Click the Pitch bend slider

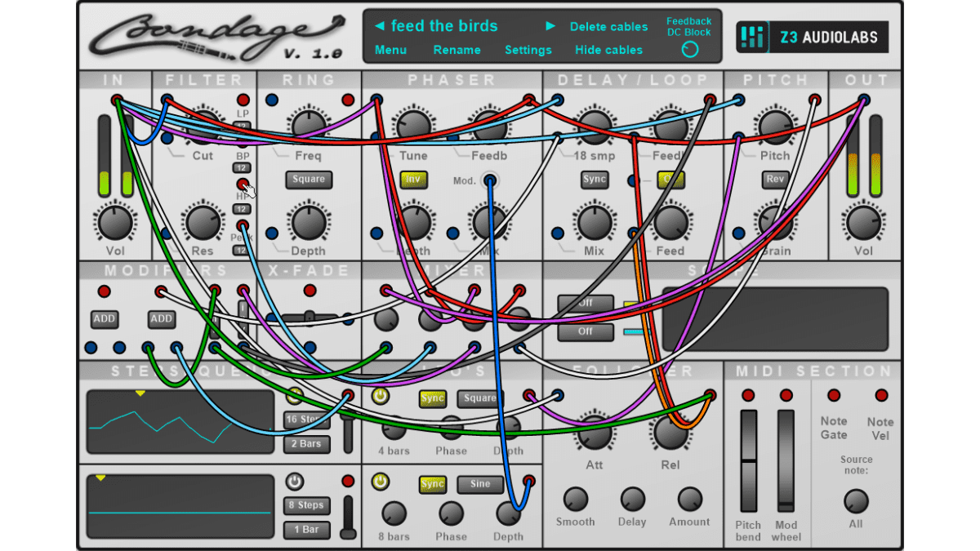[748, 461]
